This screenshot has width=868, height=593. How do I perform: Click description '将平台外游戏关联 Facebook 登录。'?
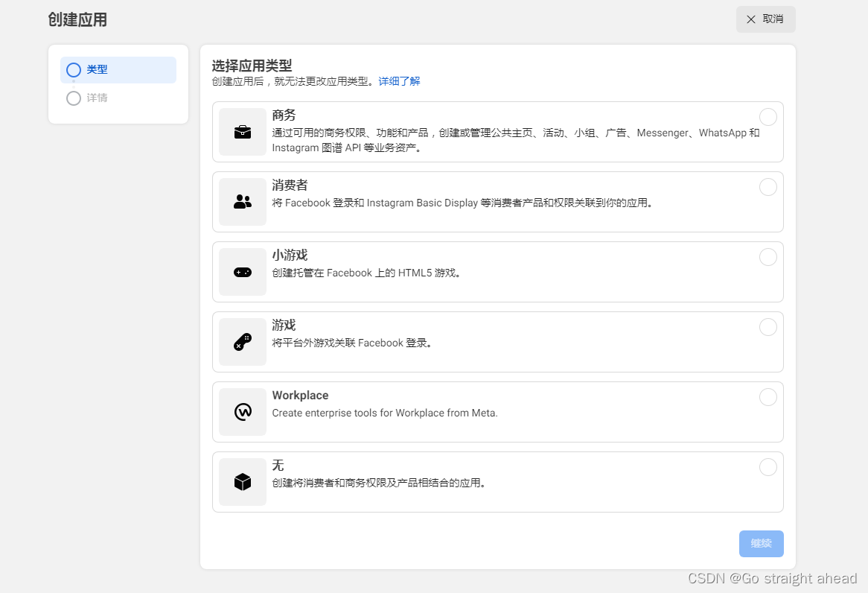pos(352,343)
